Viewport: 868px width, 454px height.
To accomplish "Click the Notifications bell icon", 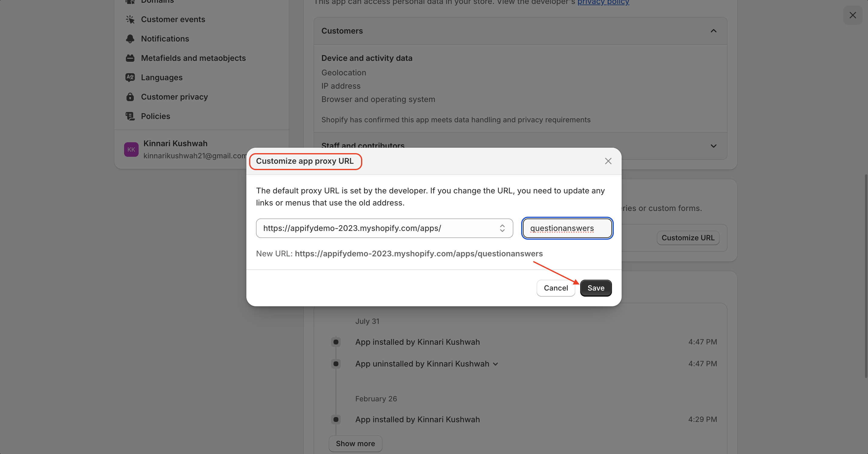I will (130, 39).
